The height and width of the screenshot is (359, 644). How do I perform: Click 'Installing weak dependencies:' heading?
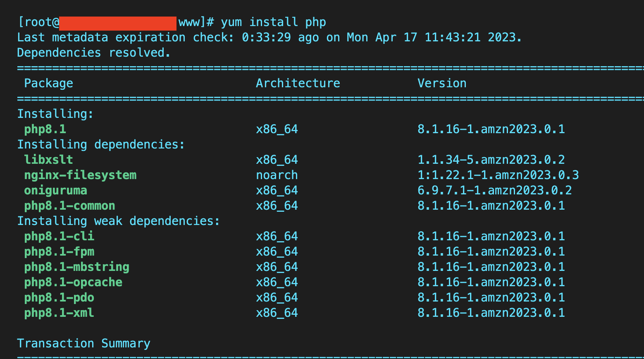pos(118,221)
